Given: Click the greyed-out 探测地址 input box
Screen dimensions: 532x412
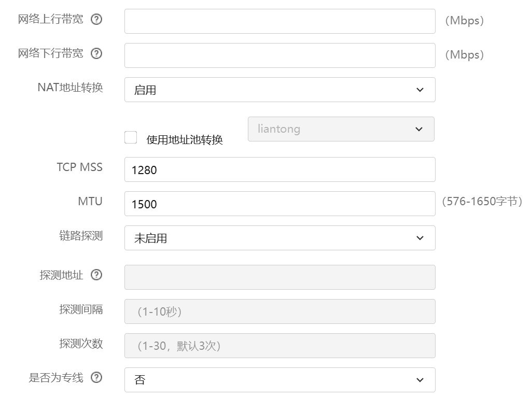Looking at the screenshot, I should (x=279, y=277).
